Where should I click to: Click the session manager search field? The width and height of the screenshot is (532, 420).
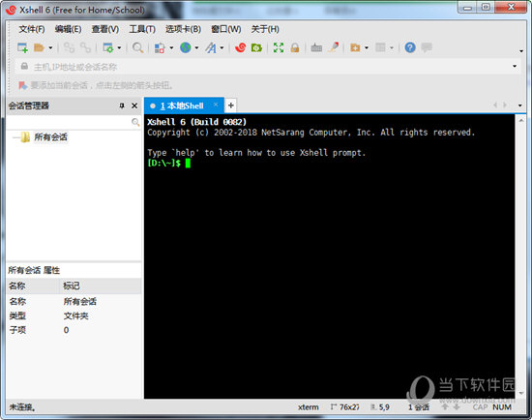tap(69, 122)
